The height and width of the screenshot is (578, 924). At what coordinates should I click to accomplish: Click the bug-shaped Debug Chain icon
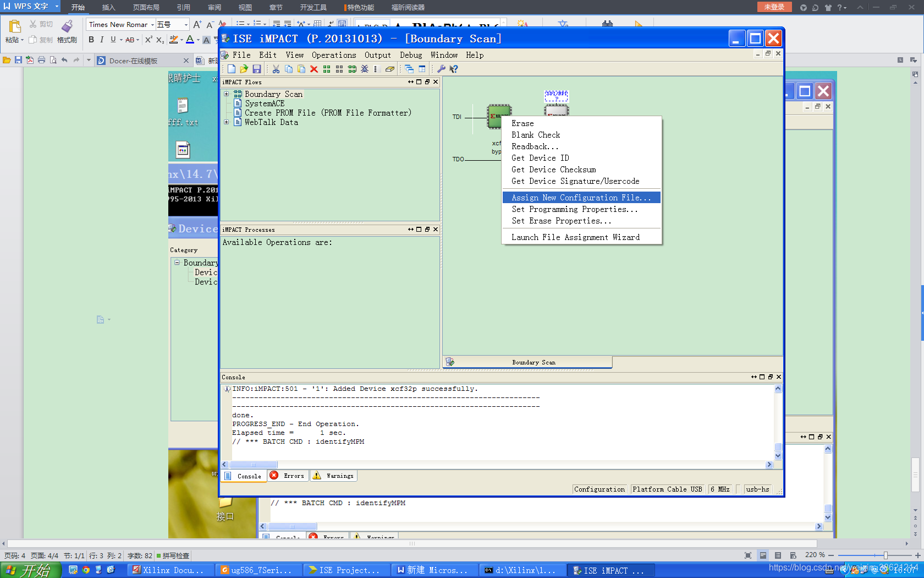click(365, 69)
